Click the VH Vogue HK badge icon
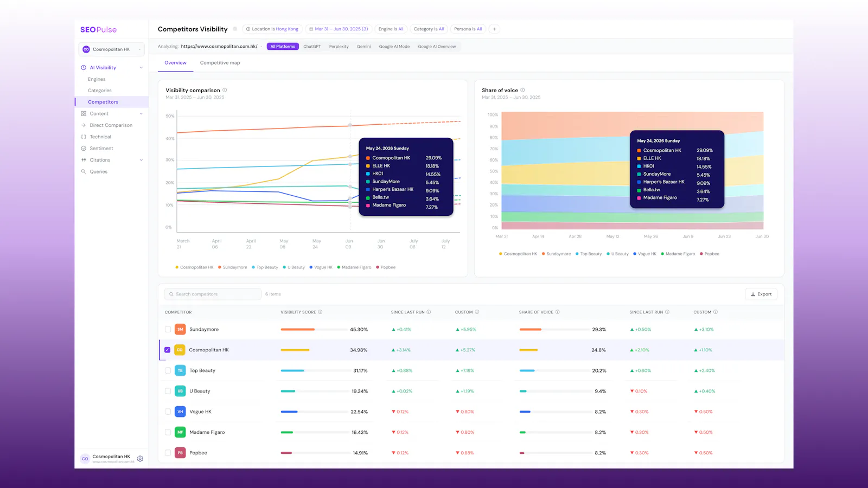 coord(180,412)
